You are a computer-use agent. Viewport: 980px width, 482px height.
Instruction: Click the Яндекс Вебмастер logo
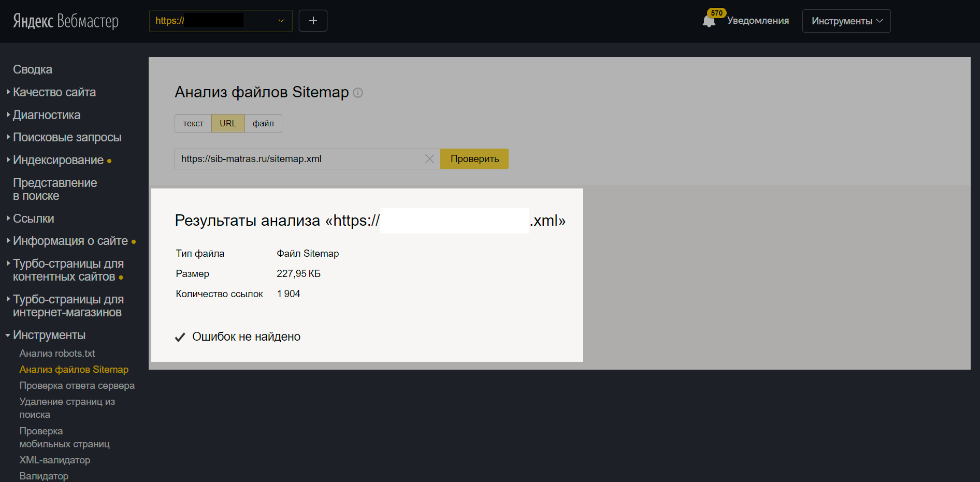click(66, 21)
